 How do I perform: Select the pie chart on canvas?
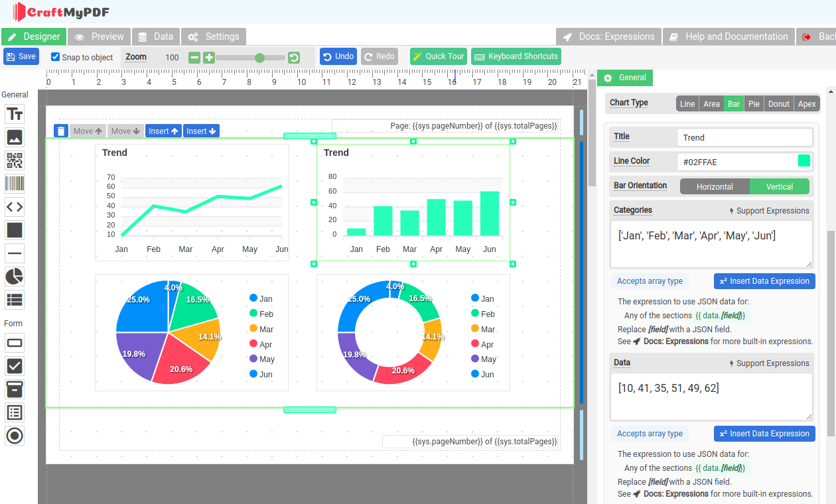click(192, 332)
